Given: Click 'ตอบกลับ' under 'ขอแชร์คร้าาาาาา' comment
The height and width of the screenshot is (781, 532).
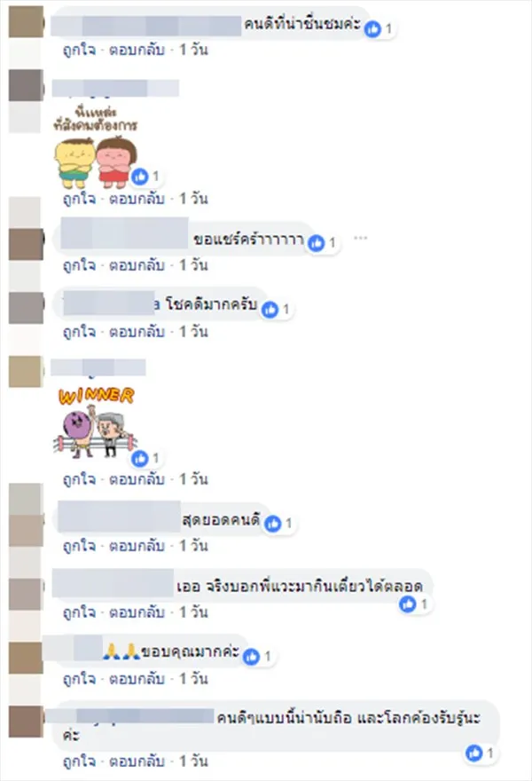Looking at the screenshot, I should click(137, 265).
